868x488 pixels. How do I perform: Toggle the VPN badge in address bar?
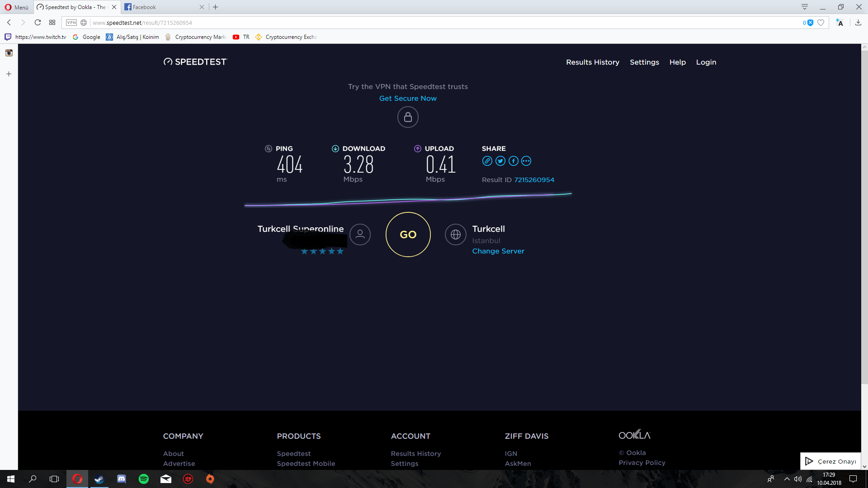[x=71, y=23]
